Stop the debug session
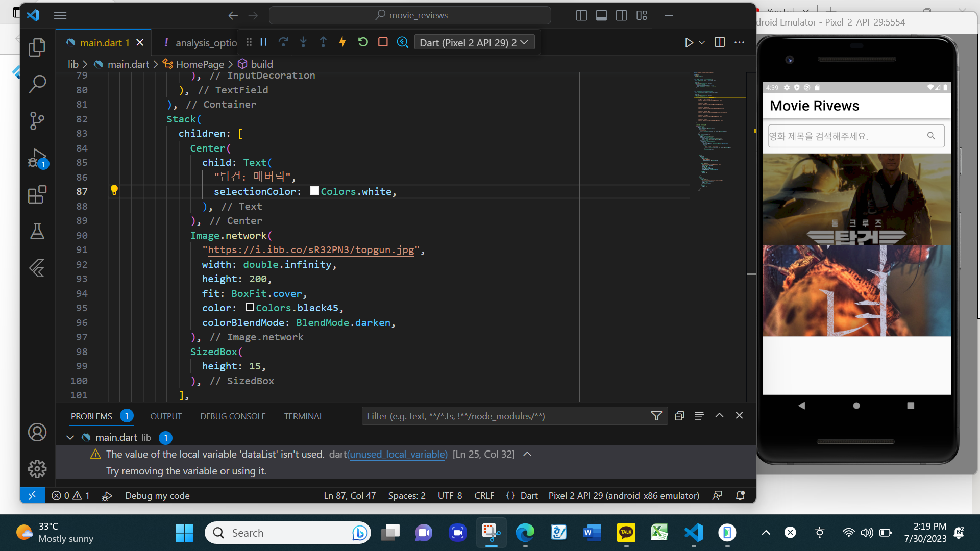The height and width of the screenshot is (551, 980). 383,42
